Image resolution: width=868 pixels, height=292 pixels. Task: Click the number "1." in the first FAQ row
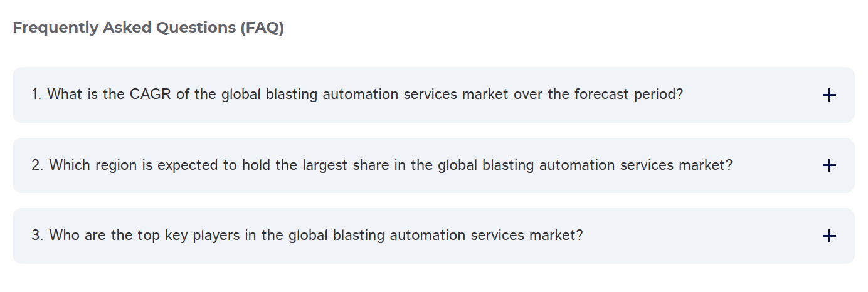[x=36, y=95]
